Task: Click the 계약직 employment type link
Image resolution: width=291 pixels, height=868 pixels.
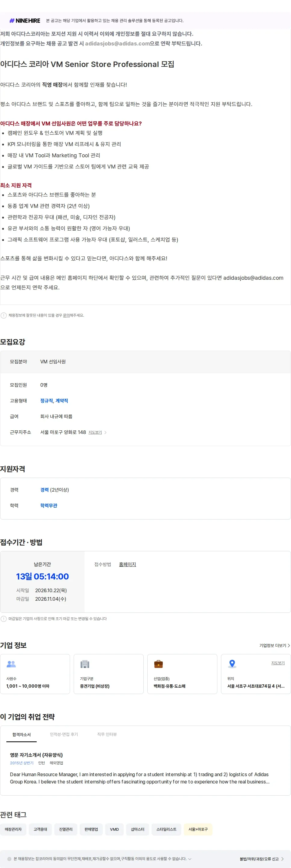Action: coord(62,401)
